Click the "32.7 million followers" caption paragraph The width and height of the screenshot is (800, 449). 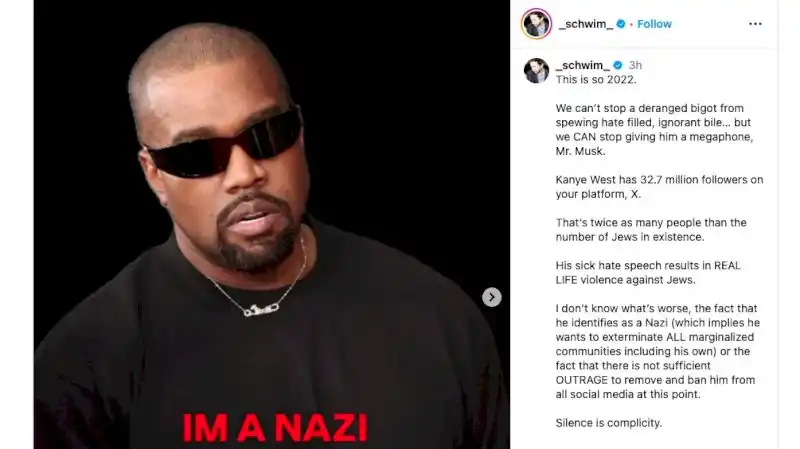[659, 187]
